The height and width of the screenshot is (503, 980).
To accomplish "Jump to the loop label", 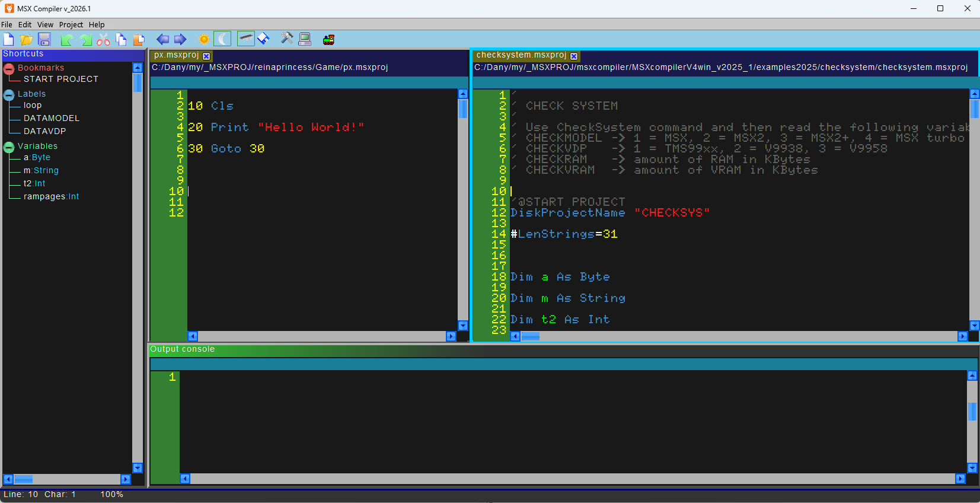I will point(33,105).
